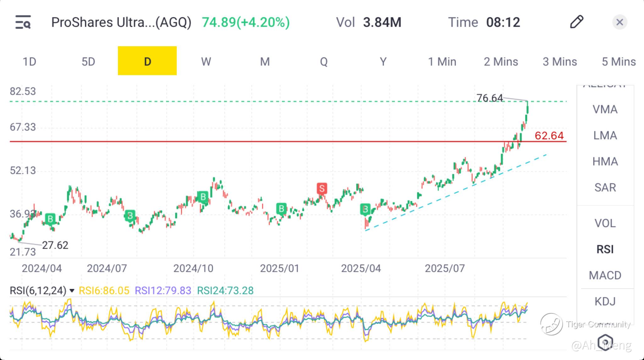Tap the Tiger Community logo icon
The image size is (644, 360).
[x=551, y=324]
